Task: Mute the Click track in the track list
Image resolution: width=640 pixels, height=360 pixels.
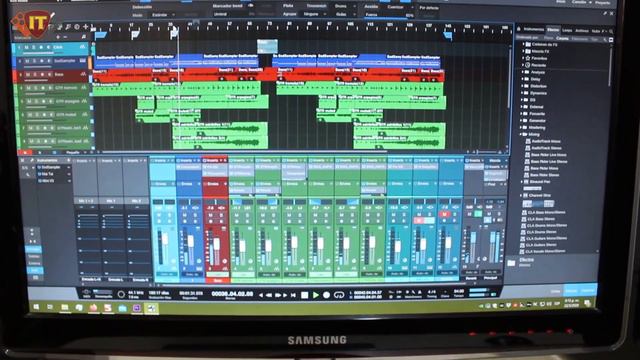Action: pyautogui.click(x=27, y=48)
